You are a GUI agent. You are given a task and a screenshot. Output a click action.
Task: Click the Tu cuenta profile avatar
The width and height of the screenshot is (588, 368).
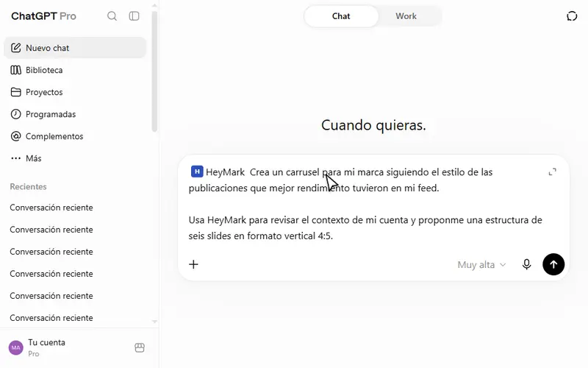pos(15,347)
